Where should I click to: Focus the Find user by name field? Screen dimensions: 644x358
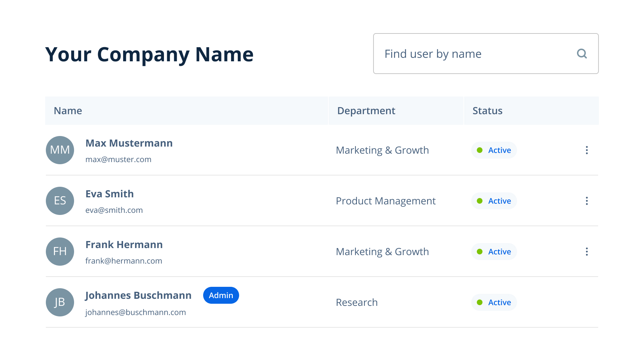(473, 54)
